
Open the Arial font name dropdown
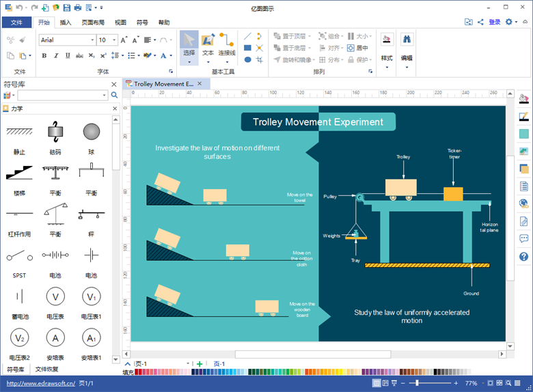[92, 40]
